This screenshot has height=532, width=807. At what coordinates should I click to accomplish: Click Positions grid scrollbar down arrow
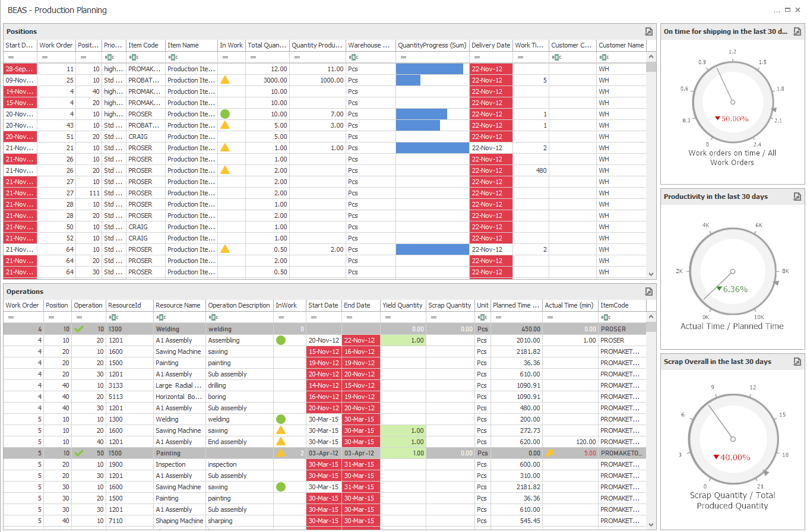click(x=651, y=274)
